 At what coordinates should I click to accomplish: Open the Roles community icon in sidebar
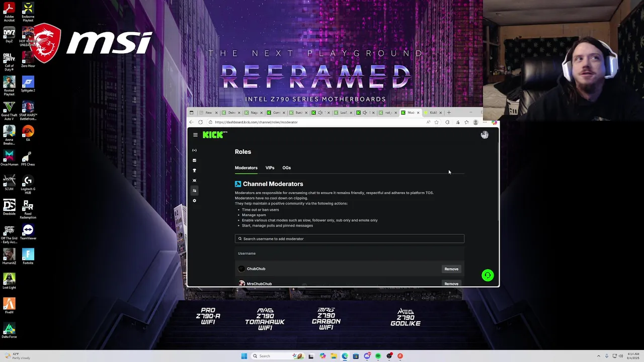coord(194,191)
